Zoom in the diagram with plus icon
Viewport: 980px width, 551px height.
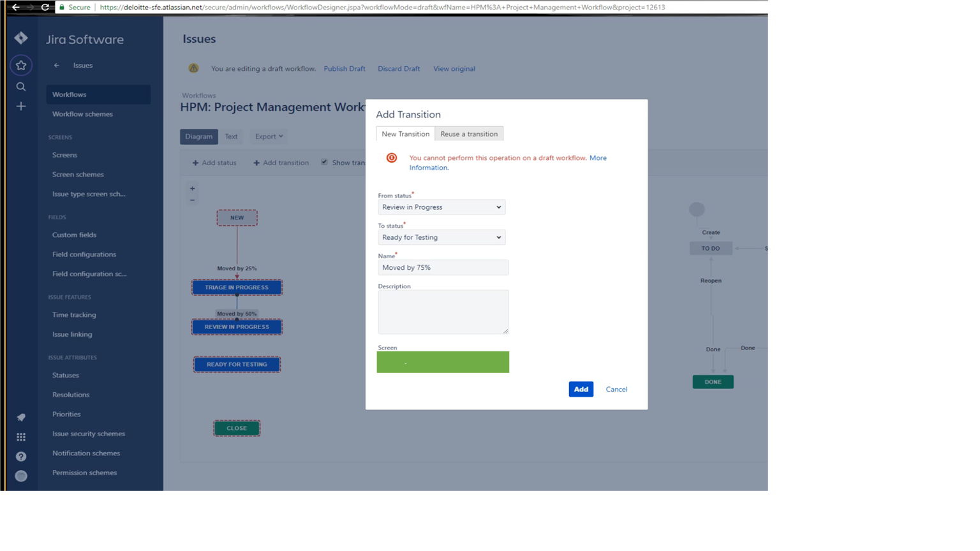[192, 189]
